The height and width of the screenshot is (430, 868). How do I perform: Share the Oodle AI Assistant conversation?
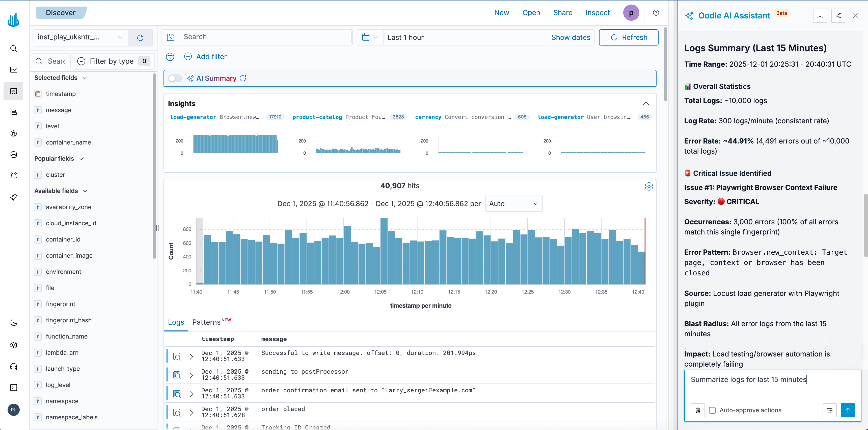pos(838,15)
